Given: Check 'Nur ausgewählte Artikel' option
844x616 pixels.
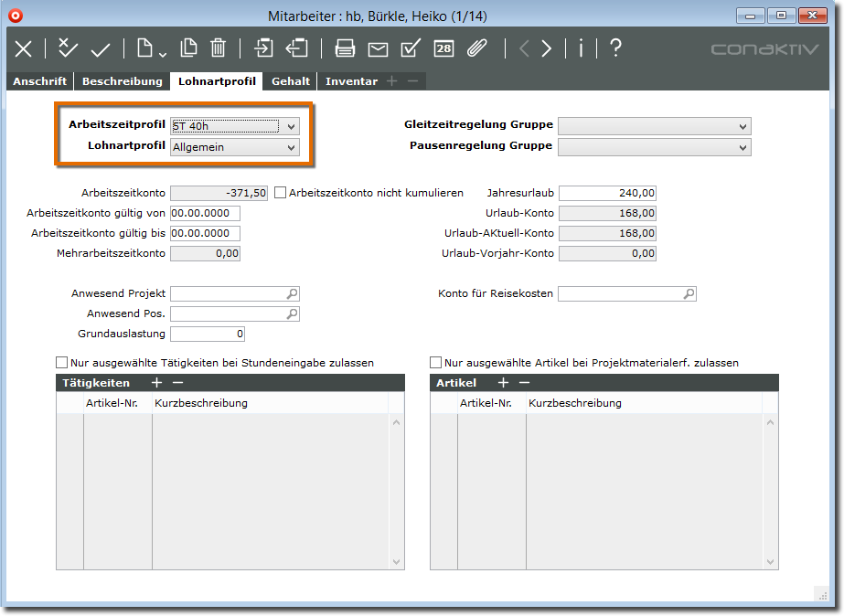Looking at the screenshot, I should tap(436, 363).
